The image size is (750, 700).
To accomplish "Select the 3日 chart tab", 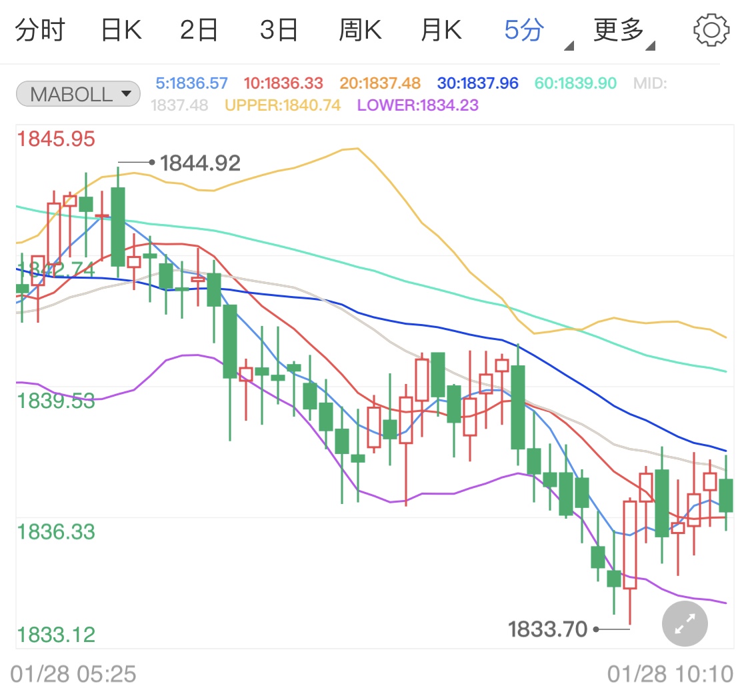I will 279,30.
